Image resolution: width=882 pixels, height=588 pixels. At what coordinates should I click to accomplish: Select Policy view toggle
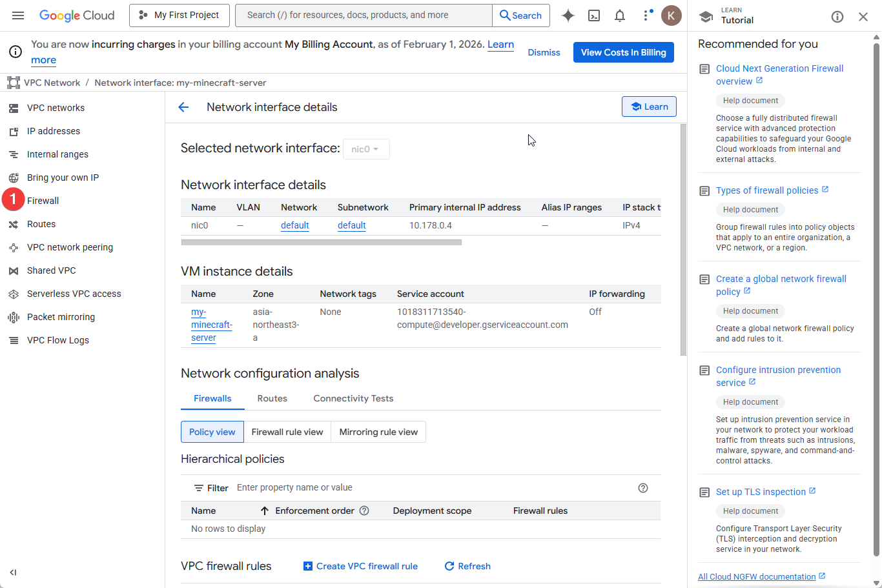(212, 432)
